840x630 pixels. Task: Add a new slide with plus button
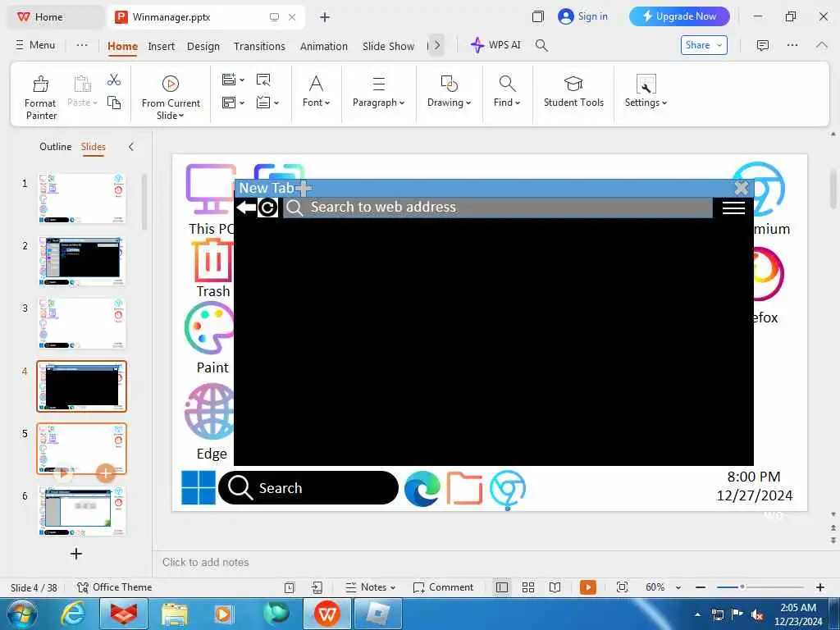point(76,554)
